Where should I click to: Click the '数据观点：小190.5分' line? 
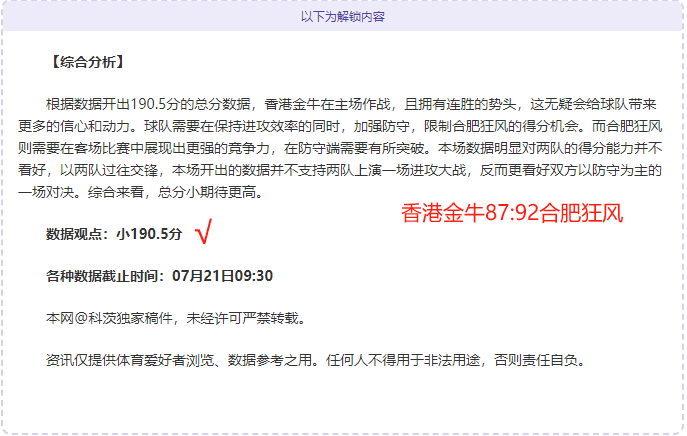click(x=114, y=234)
